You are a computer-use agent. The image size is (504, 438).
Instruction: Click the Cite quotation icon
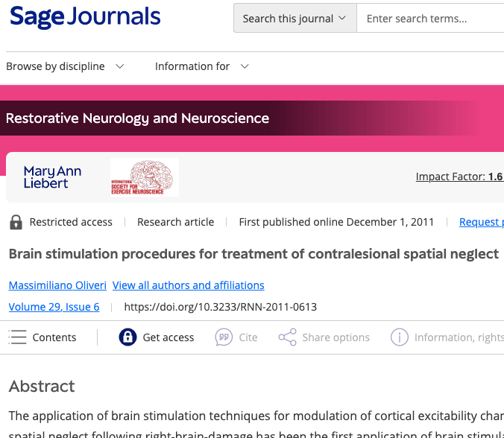pyautogui.click(x=224, y=337)
